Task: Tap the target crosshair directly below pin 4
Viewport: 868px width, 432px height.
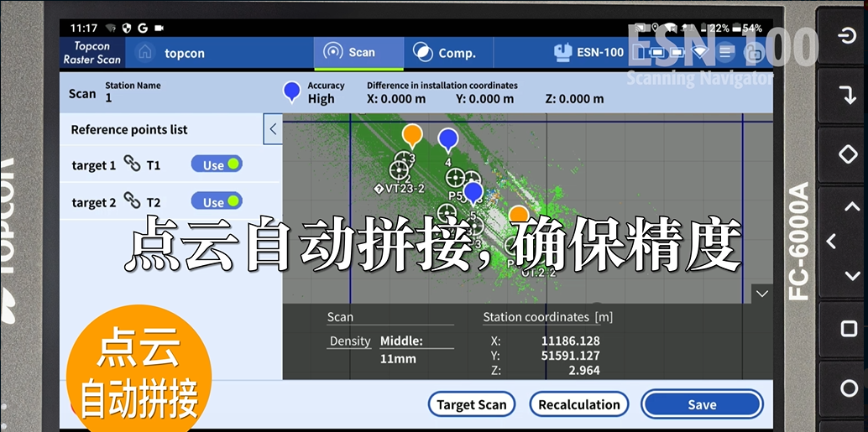Action: (455, 178)
